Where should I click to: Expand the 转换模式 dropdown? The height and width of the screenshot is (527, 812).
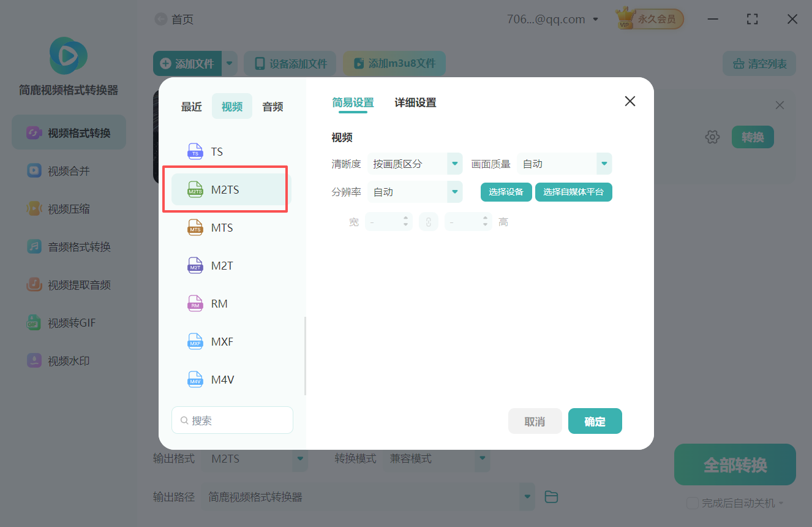pyautogui.click(x=482, y=458)
